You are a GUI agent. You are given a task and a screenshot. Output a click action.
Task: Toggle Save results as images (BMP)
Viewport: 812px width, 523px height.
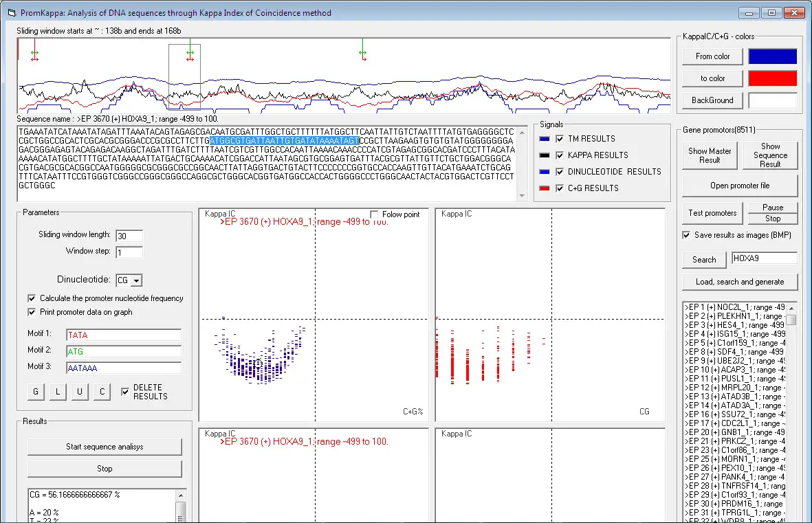[686, 235]
